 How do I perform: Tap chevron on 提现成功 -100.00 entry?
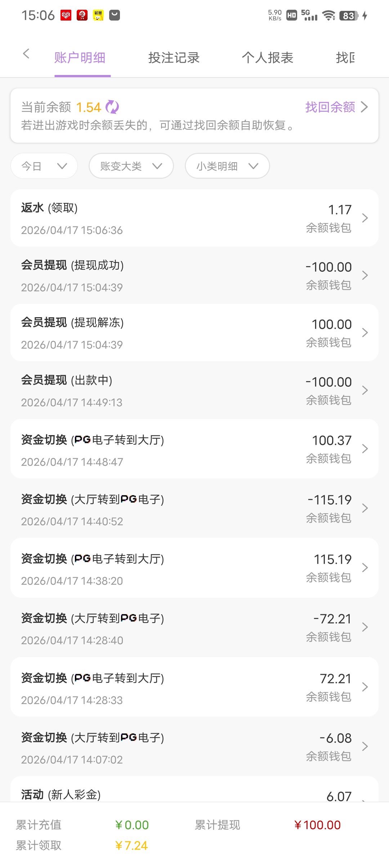[365, 275]
